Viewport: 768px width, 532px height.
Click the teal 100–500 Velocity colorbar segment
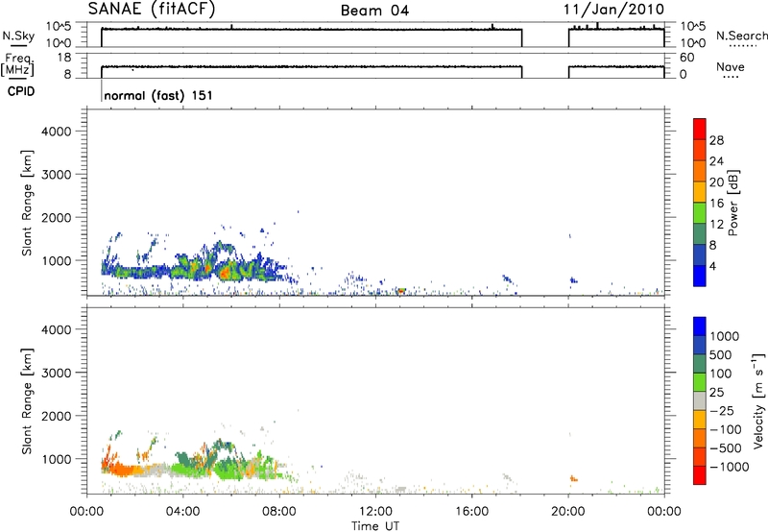(x=700, y=364)
